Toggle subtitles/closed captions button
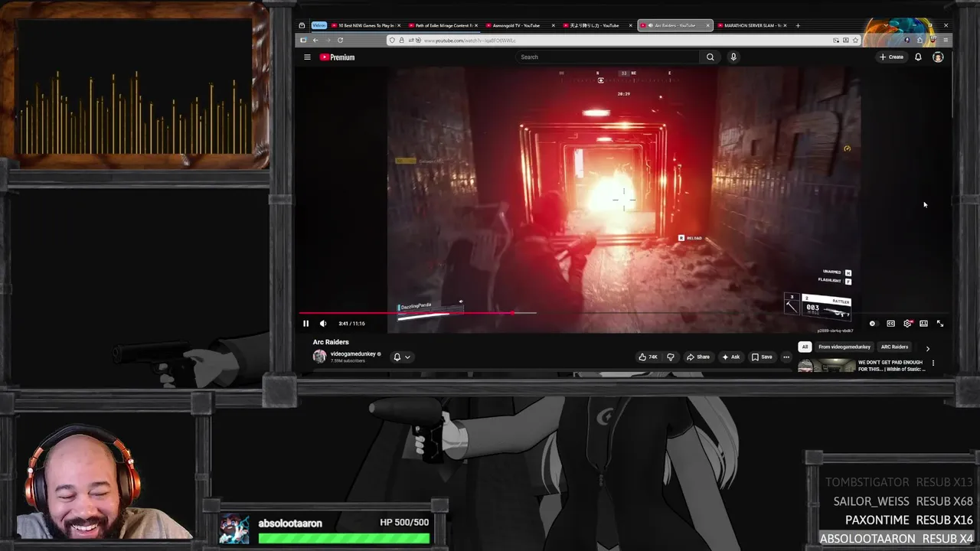980x551 pixels. click(890, 324)
